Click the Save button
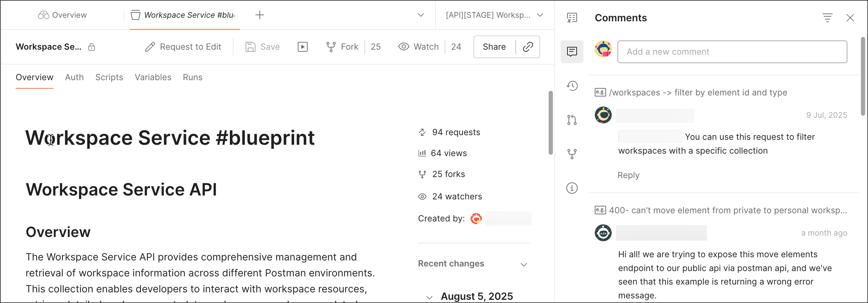 tap(263, 47)
